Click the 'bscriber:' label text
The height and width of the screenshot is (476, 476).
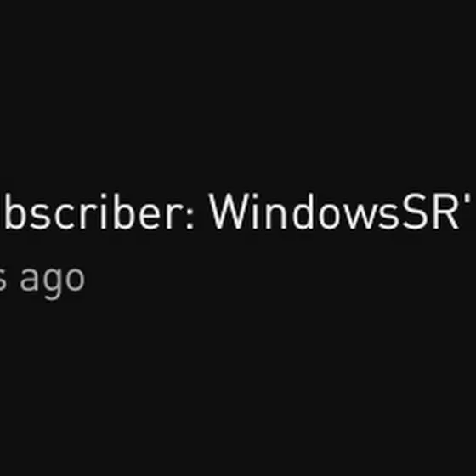pos(99,212)
